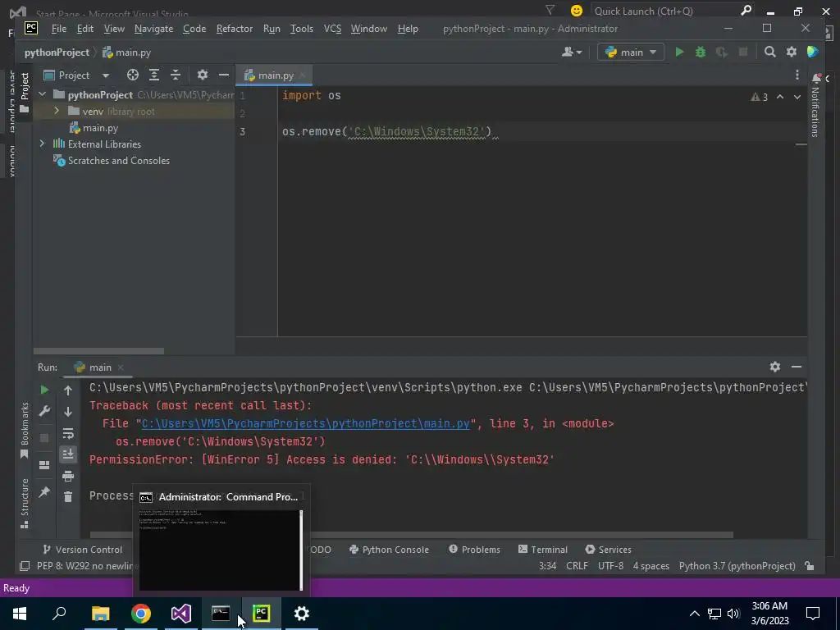Change UTF-8 file encoding
Screen dimensions: 840x630
click(610, 566)
